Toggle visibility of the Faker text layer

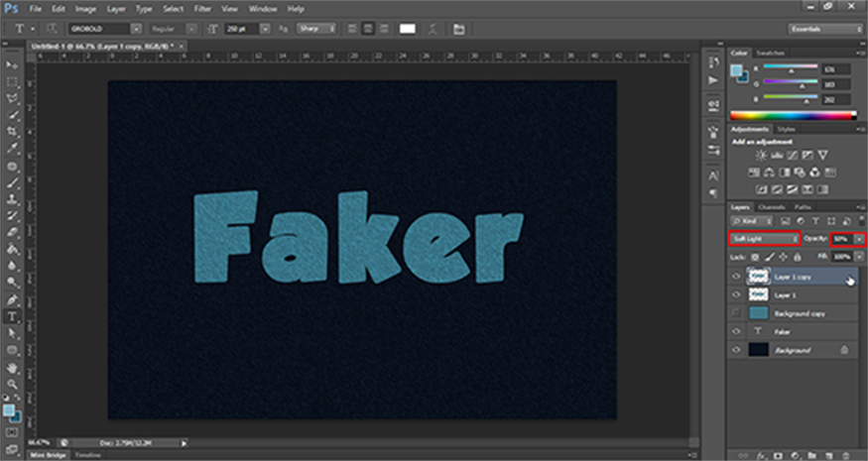(736, 332)
